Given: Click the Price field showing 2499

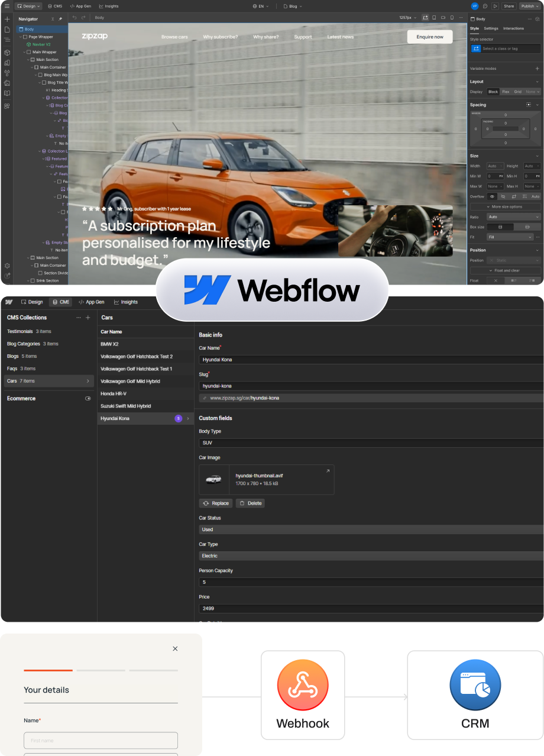Looking at the screenshot, I should 371,608.
